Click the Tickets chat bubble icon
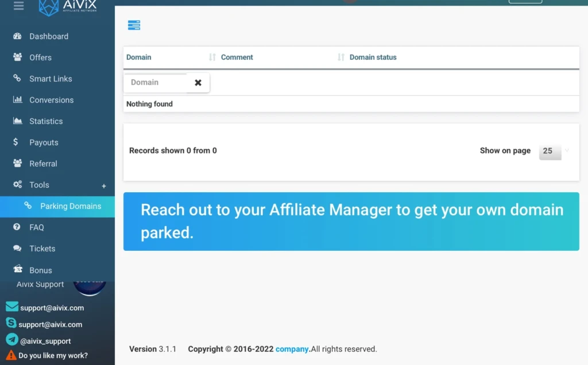This screenshot has width=588, height=365. click(17, 248)
